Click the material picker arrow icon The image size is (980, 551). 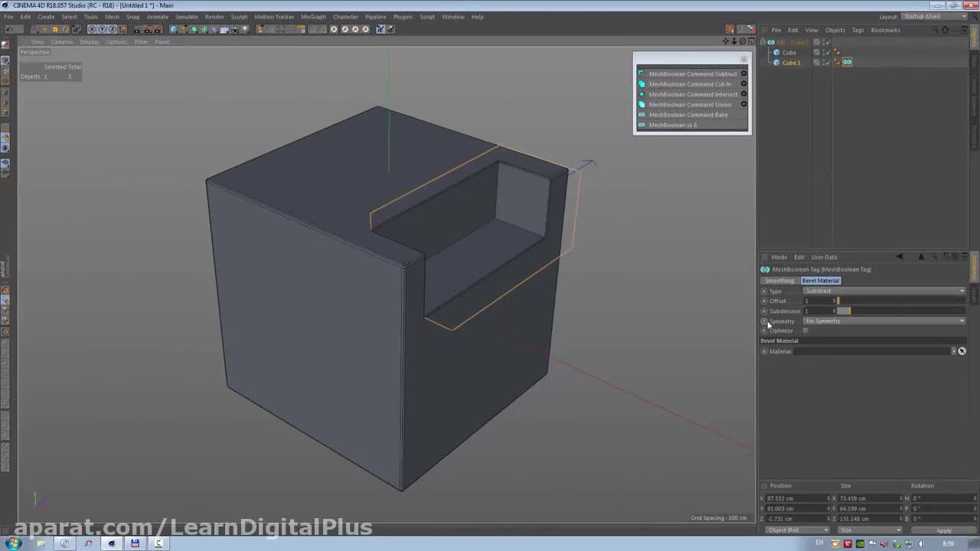point(954,351)
